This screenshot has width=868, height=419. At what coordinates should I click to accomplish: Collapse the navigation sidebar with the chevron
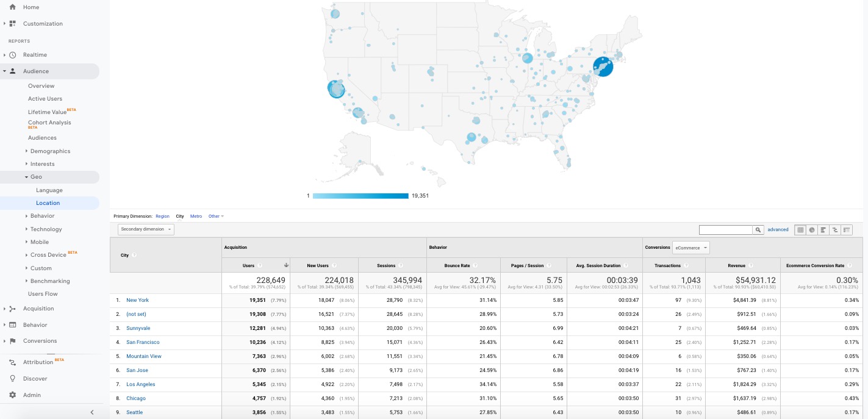pyautogui.click(x=92, y=412)
